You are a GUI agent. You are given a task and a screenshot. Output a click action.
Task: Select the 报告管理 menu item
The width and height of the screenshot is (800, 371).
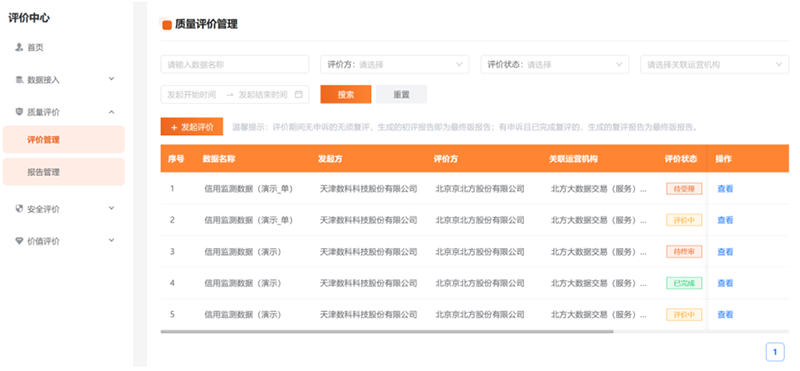(64, 172)
